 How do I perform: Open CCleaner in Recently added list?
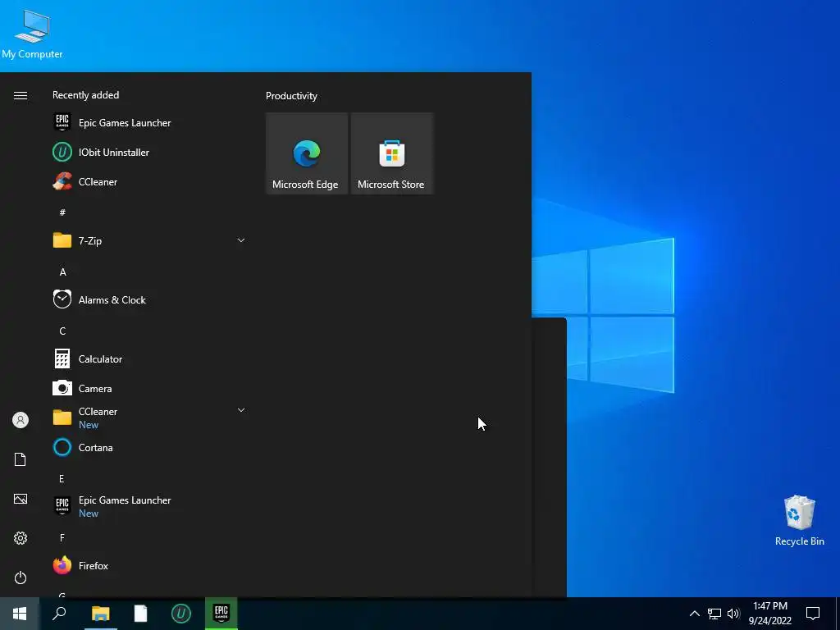[x=149, y=181]
